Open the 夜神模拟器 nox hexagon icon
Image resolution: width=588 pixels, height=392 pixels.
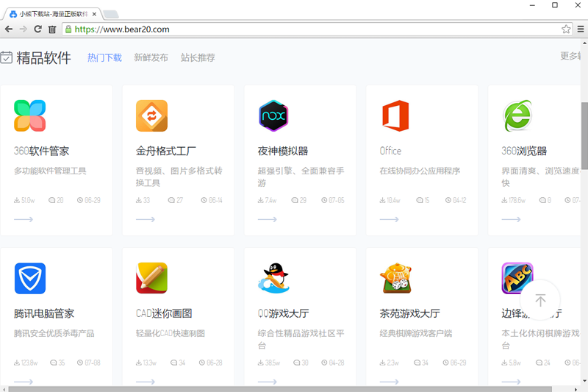(x=273, y=115)
